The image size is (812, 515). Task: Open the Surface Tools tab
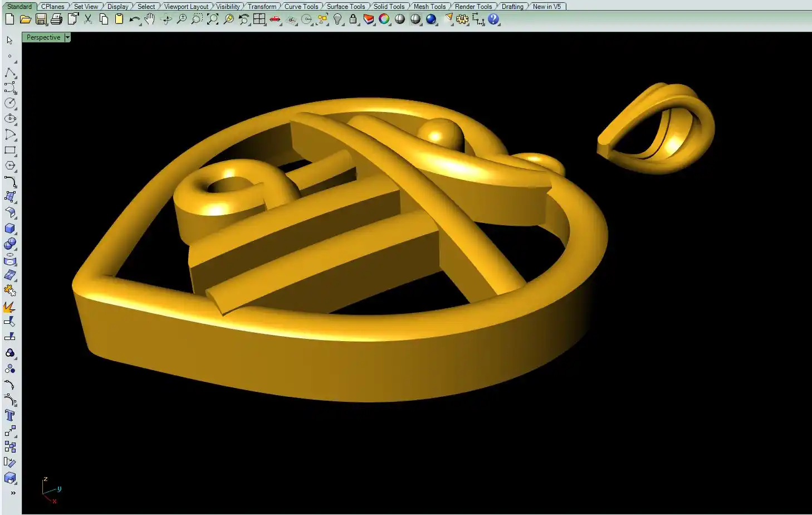pos(346,7)
